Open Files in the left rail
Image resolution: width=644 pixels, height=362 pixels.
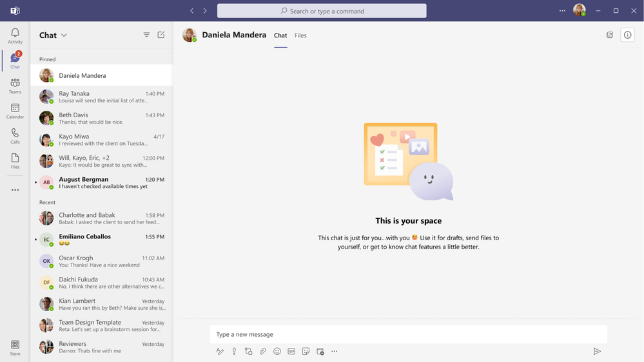[x=15, y=161]
